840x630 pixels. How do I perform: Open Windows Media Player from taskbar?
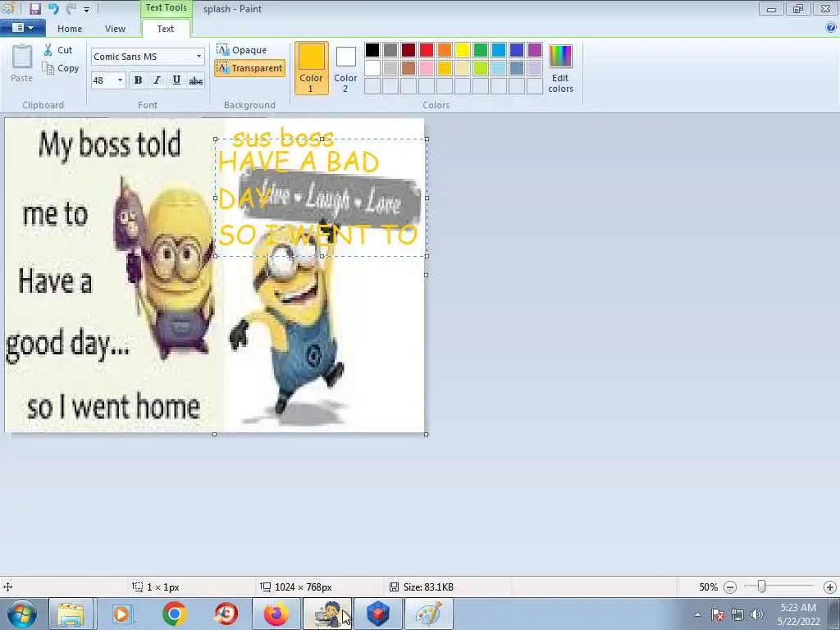pos(121,614)
